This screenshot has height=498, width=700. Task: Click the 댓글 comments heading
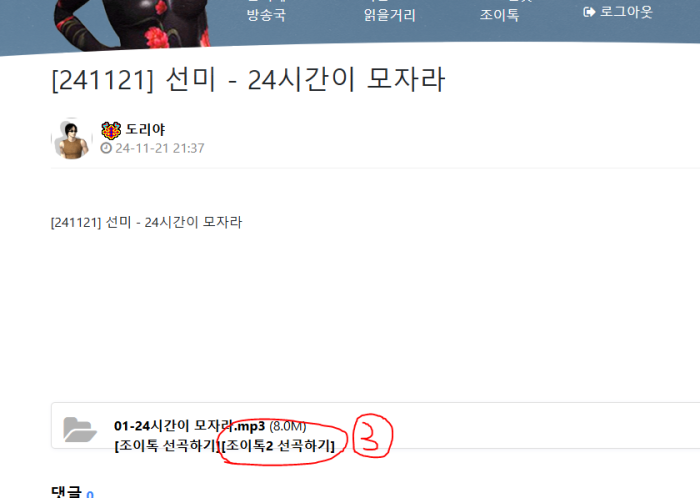point(66,492)
